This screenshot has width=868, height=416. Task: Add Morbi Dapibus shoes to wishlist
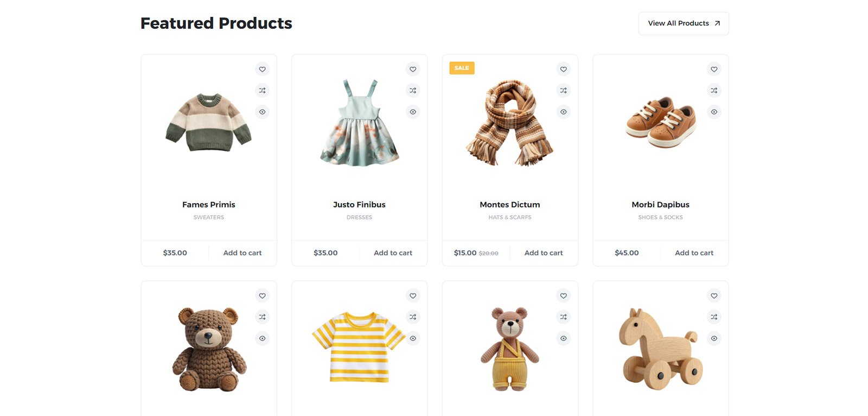click(714, 69)
